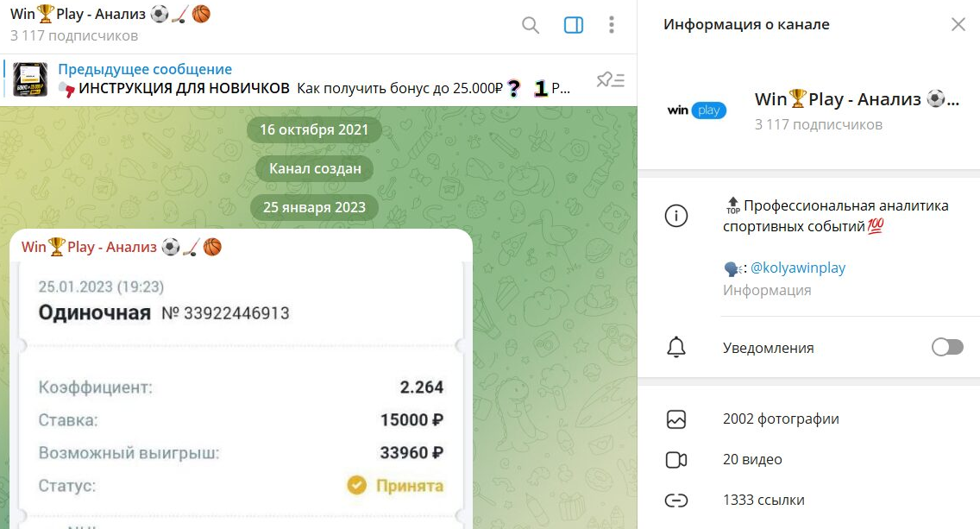Open videos via the camera icon
The width and height of the screenshot is (980, 529).
coord(676,459)
